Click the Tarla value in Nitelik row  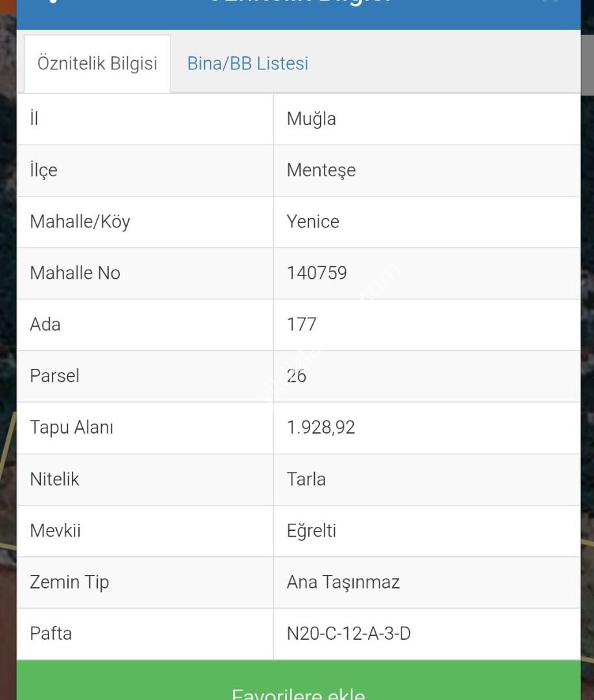point(306,479)
